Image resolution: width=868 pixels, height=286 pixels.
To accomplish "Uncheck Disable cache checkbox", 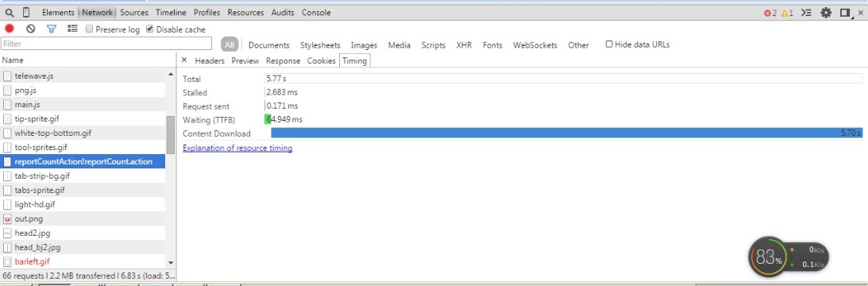I will click(149, 29).
